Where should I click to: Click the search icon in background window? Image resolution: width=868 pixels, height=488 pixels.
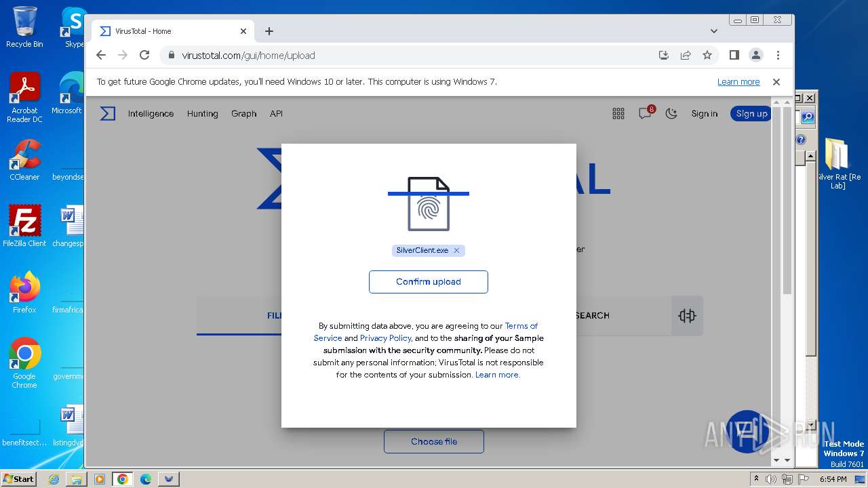pyautogui.click(x=808, y=117)
